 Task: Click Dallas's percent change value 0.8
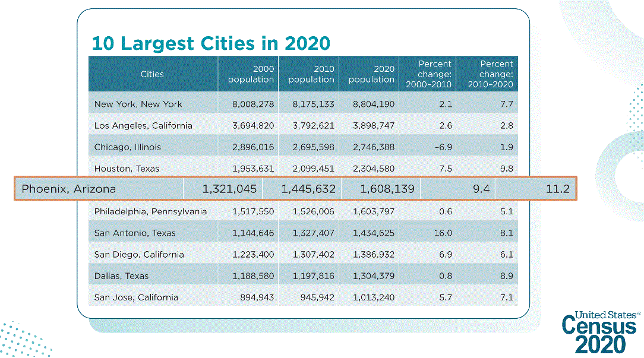pos(446,276)
